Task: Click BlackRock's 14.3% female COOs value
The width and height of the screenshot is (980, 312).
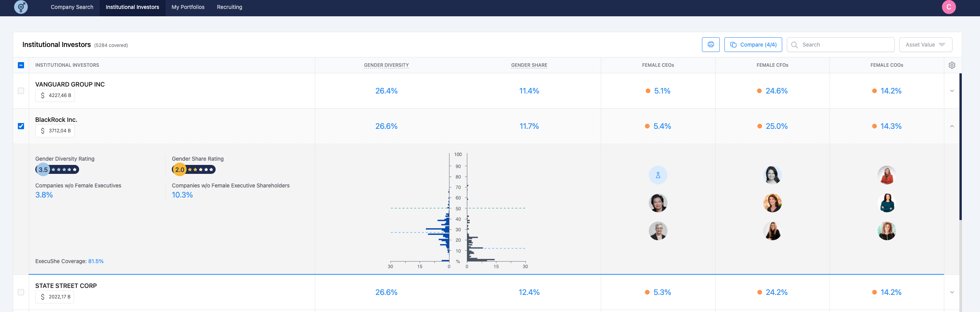Action: click(x=891, y=126)
